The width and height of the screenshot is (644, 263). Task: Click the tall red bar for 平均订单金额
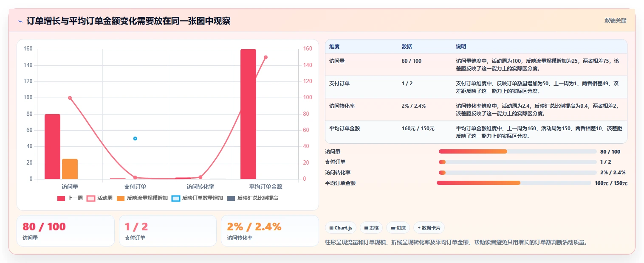point(248,114)
